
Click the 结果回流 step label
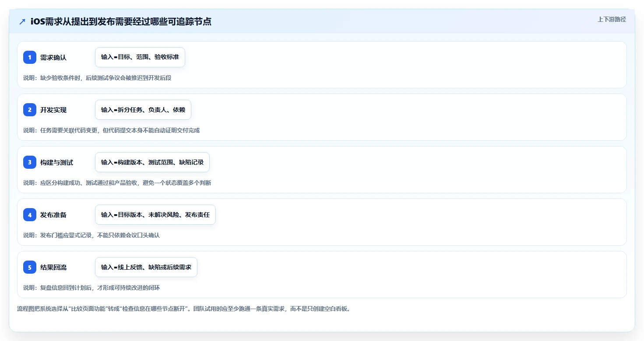53,267
